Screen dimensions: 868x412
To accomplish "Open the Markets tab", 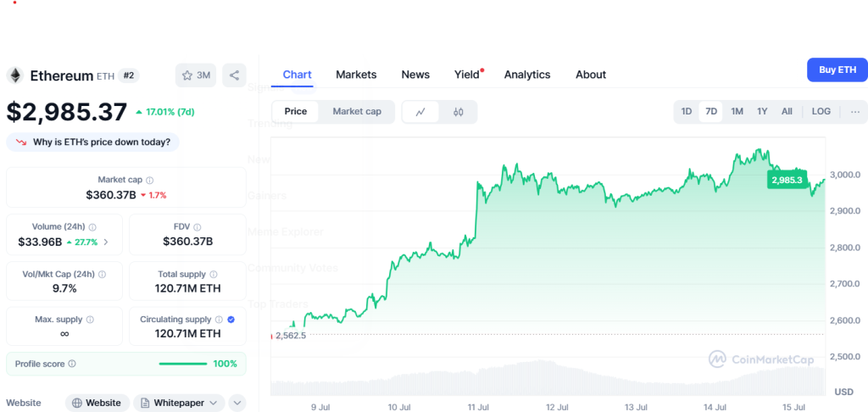I will (356, 75).
